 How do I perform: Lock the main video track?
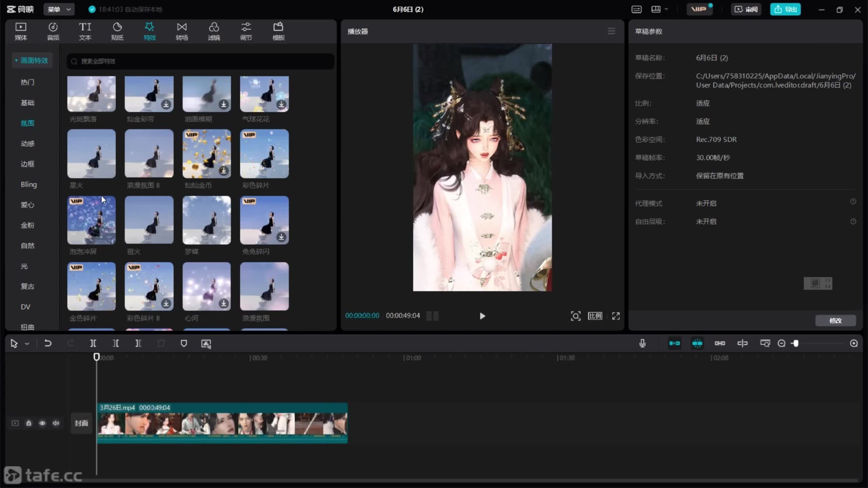(x=29, y=423)
